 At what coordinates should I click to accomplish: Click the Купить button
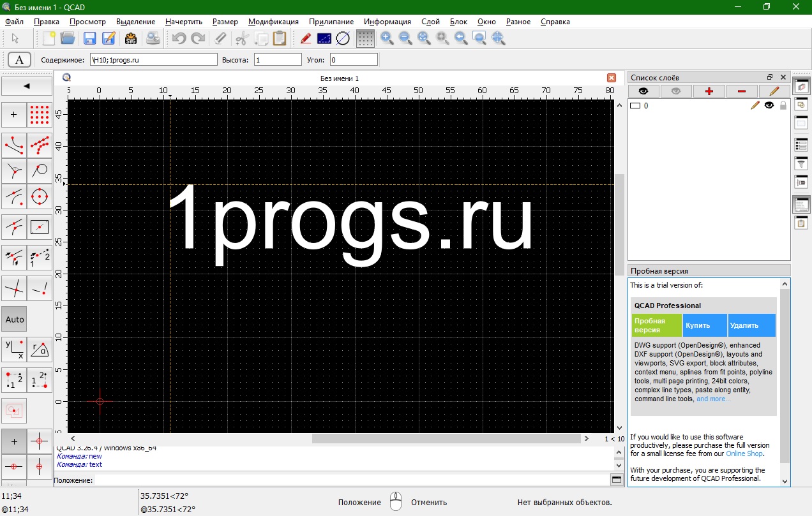(705, 325)
